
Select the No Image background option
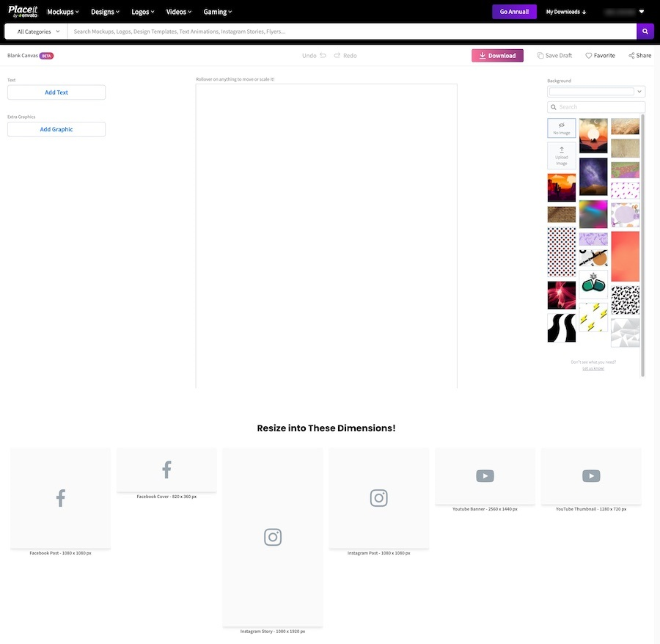(x=562, y=128)
